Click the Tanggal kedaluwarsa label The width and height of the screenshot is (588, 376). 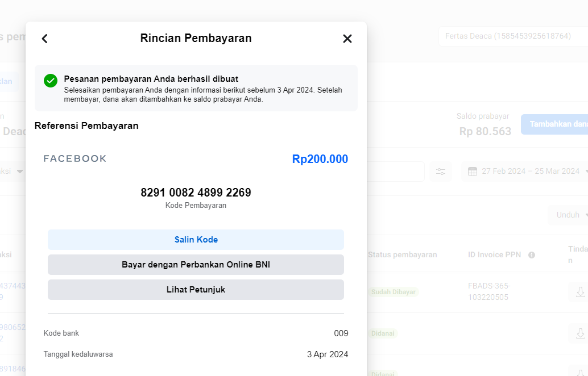[x=78, y=354]
